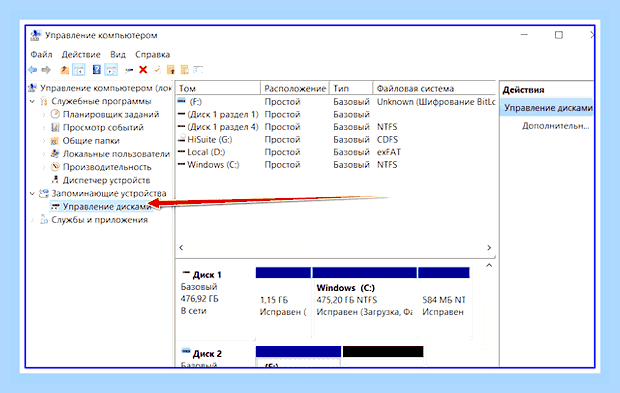The width and height of the screenshot is (620, 393).
Task: Sort by the Расположение column header
Action: point(295,88)
